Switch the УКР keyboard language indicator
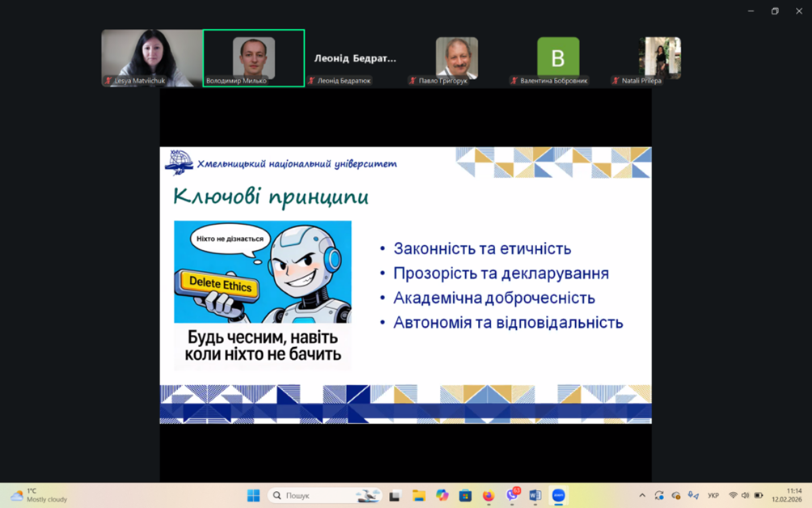 click(x=713, y=495)
